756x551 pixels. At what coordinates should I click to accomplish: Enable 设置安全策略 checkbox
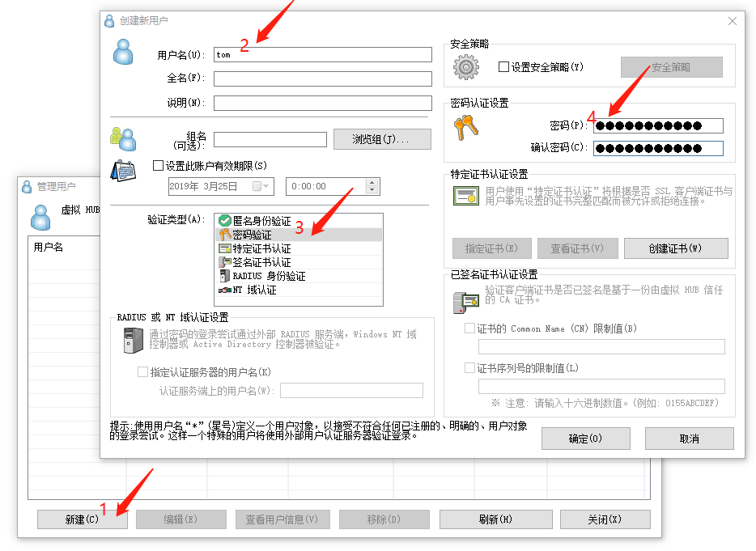503,67
